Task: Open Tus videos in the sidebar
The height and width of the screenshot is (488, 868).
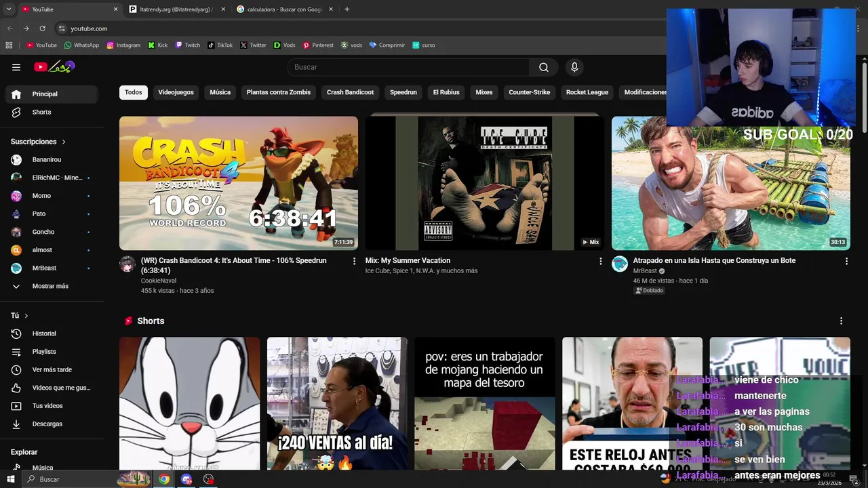Action: pyautogui.click(x=52, y=406)
